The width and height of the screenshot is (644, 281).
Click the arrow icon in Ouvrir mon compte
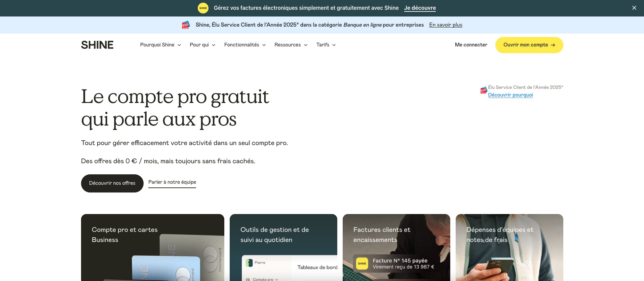pyautogui.click(x=553, y=45)
